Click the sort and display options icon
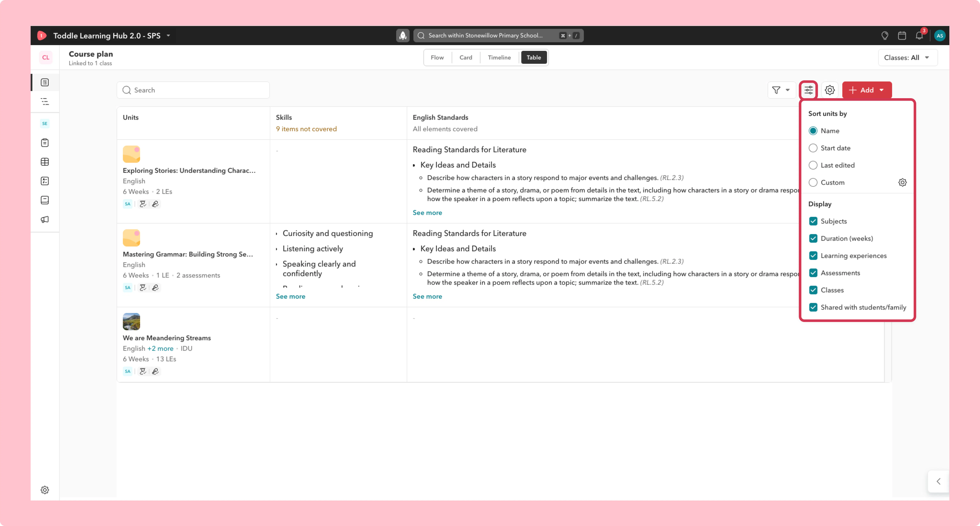 click(x=808, y=90)
